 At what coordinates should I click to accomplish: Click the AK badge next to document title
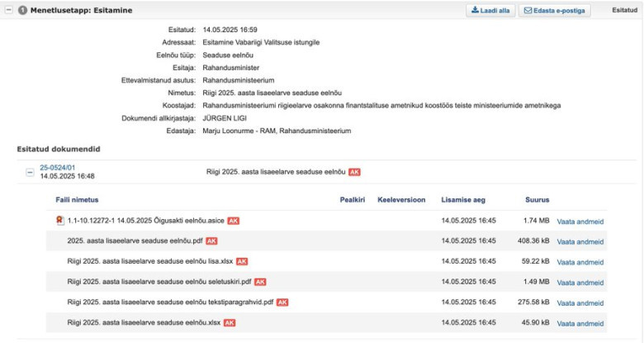pos(354,172)
